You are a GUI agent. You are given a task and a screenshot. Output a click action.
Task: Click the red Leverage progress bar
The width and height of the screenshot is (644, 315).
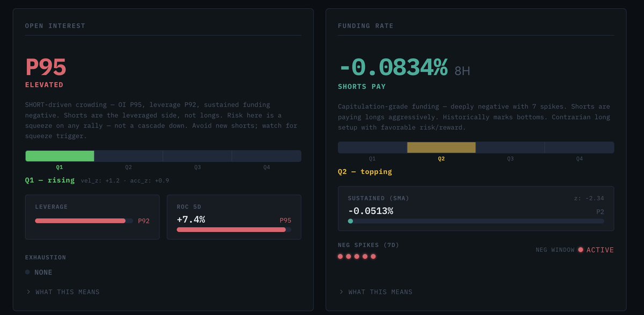pos(81,221)
